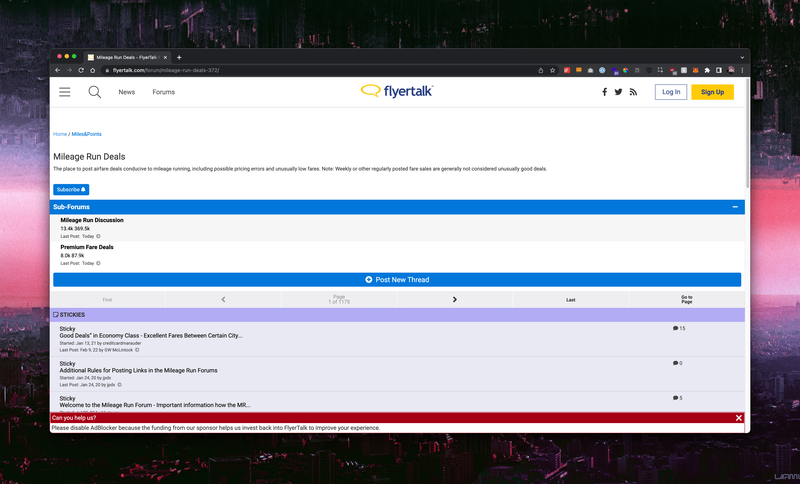Follow the Miles&Points breadcrumb link
800x484 pixels.
tap(86, 134)
